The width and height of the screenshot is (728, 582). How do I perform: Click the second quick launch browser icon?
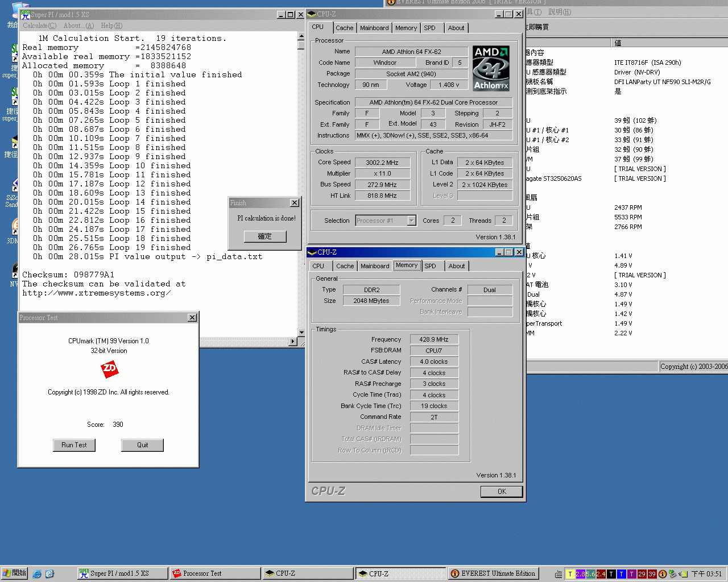(49, 574)
